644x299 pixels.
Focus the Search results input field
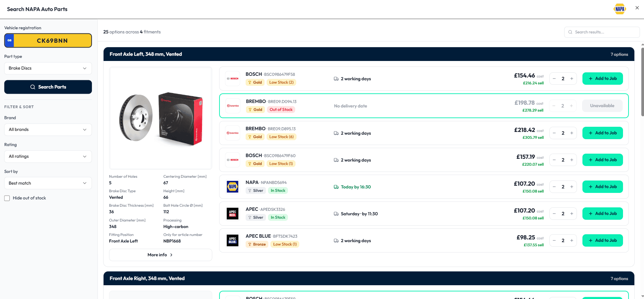[x=602, y=32]
